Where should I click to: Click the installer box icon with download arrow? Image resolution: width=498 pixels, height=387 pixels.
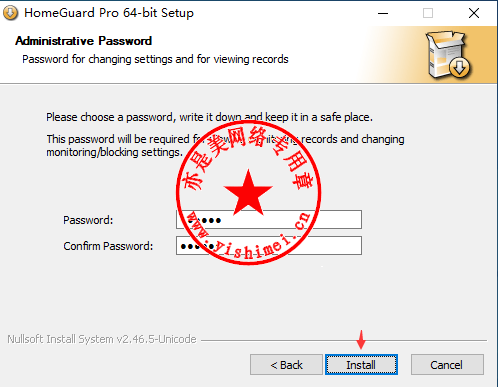point(449,55)
